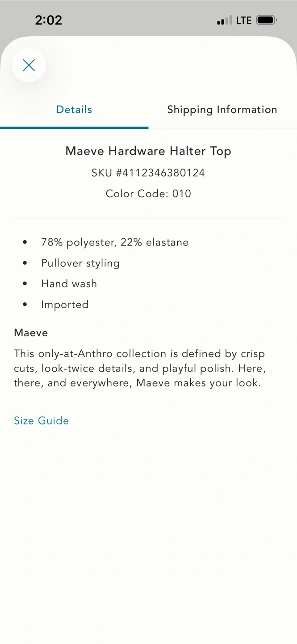Tap the Maeve brand heading
This screenshot has height=644, width=297.
[31, 333]
